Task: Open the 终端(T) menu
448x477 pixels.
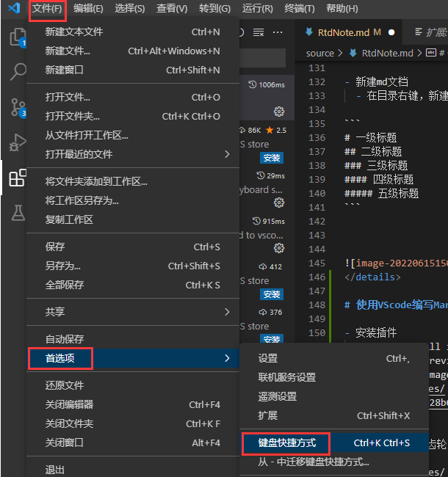Action: click(300, 9)
